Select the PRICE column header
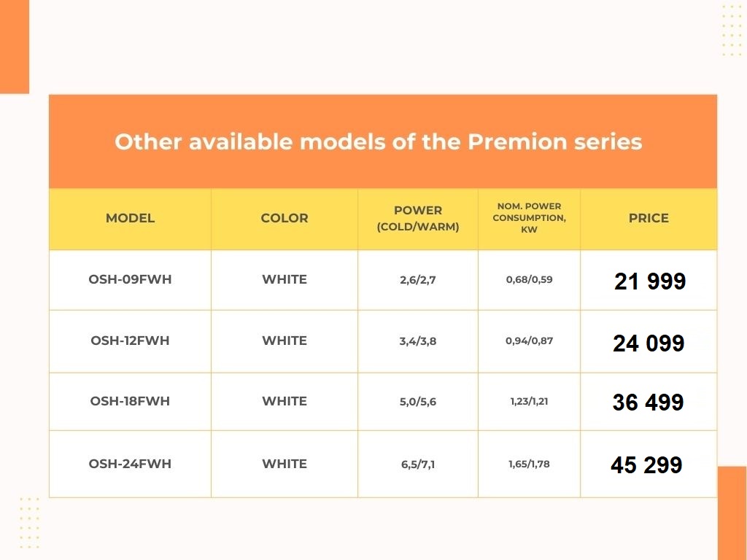This screenshot has width=747, height=560. (x=649, y=218)
